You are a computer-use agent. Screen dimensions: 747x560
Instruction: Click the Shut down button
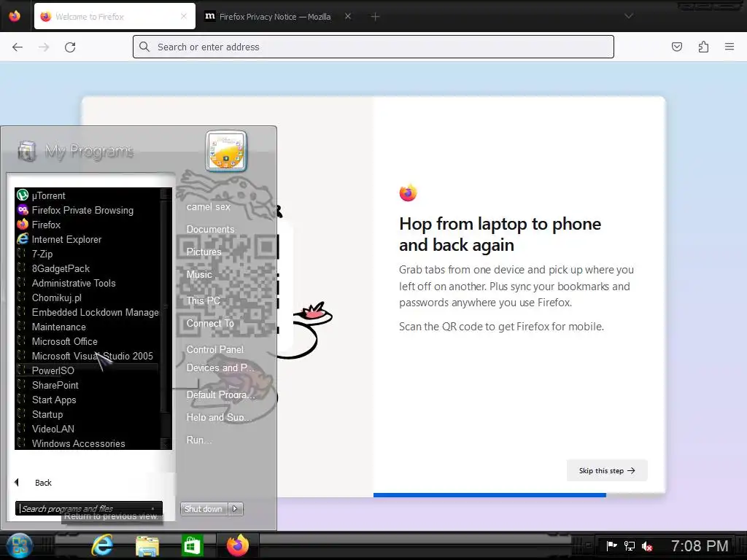204,508
